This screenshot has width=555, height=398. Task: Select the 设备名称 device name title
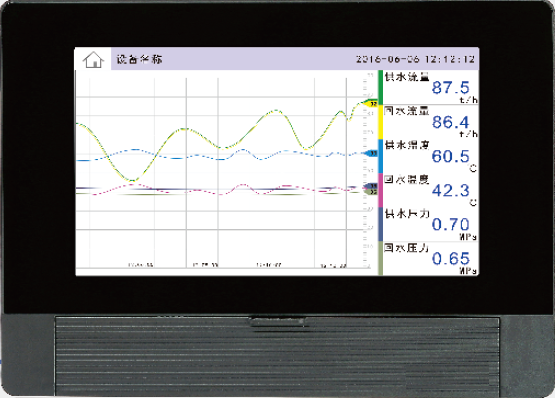point(139,59)
